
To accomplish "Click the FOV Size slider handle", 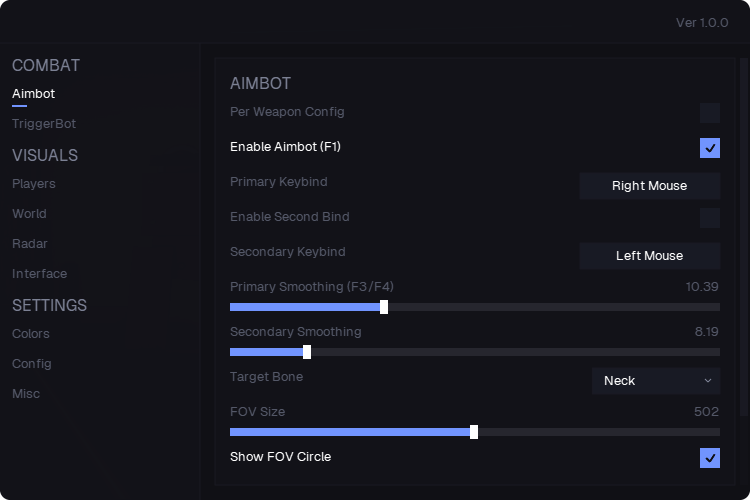I will pos(474,432).
